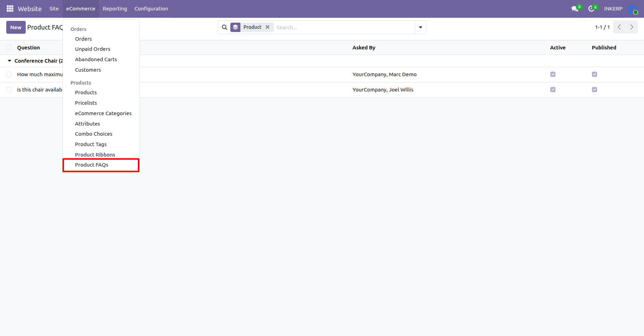Screen dimensions: 644x336
Task: Open the activities clock icon
Action: coord(592,9)
